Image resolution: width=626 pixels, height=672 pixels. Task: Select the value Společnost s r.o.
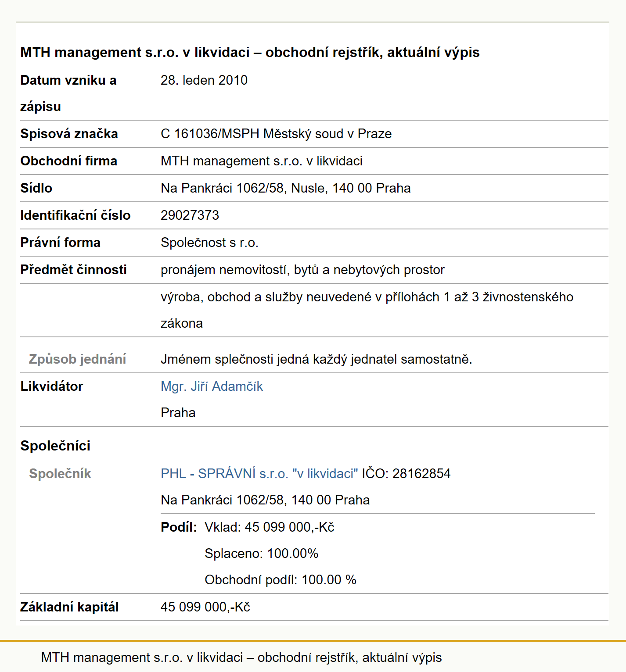point(209,243)
